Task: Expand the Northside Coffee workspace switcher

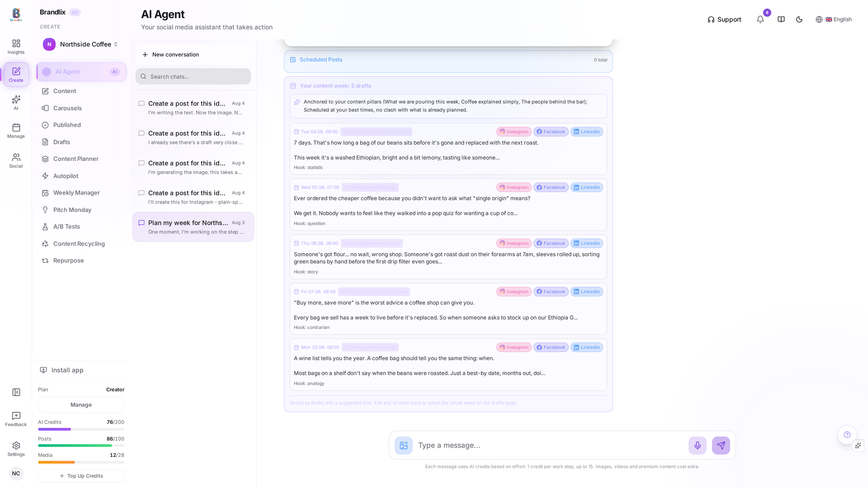Action: pos(81,44)
